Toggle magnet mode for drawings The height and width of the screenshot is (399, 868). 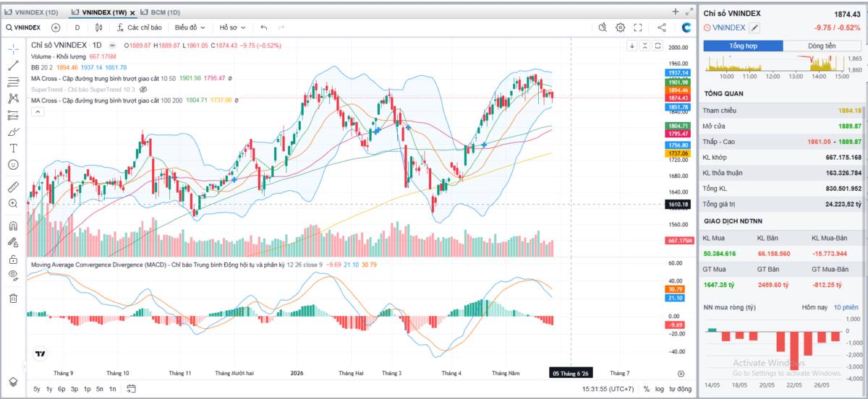tap(13, 225)
